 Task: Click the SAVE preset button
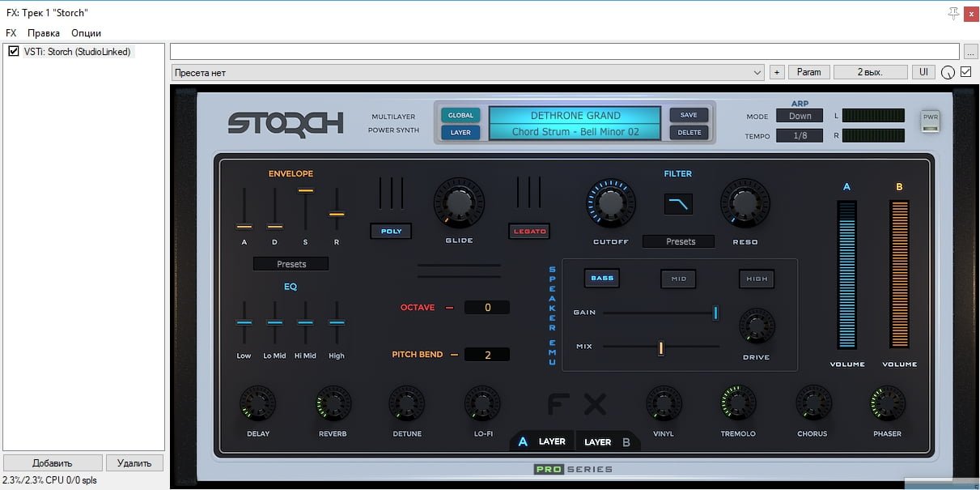click(x=689, y=115)
